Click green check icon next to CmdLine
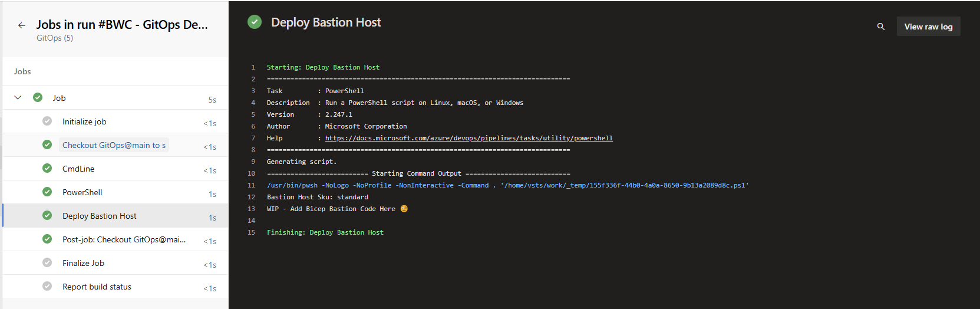980x309 pixels. coord(47,168)
